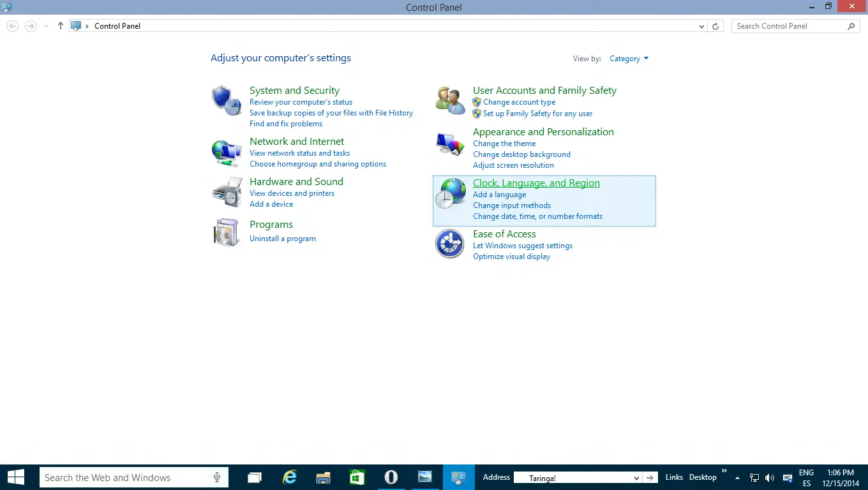
Task: Open Change desktop background link
Action: (x=521, y=154)
